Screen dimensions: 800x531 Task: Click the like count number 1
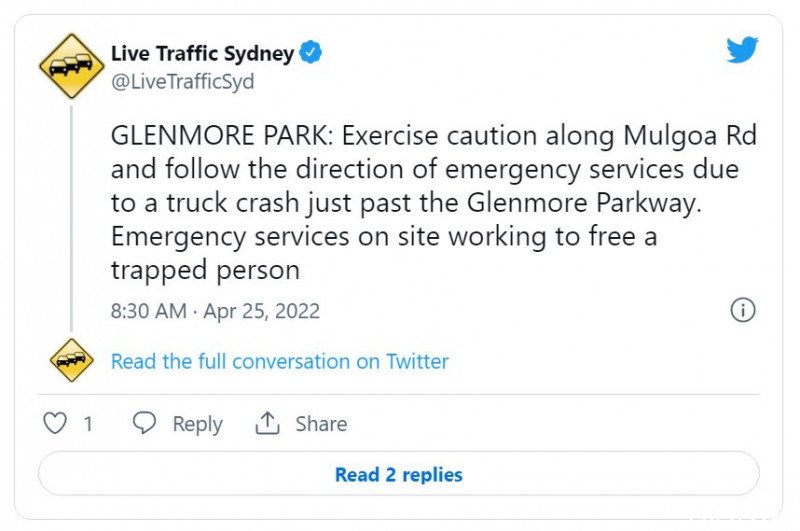pos(88,424)
